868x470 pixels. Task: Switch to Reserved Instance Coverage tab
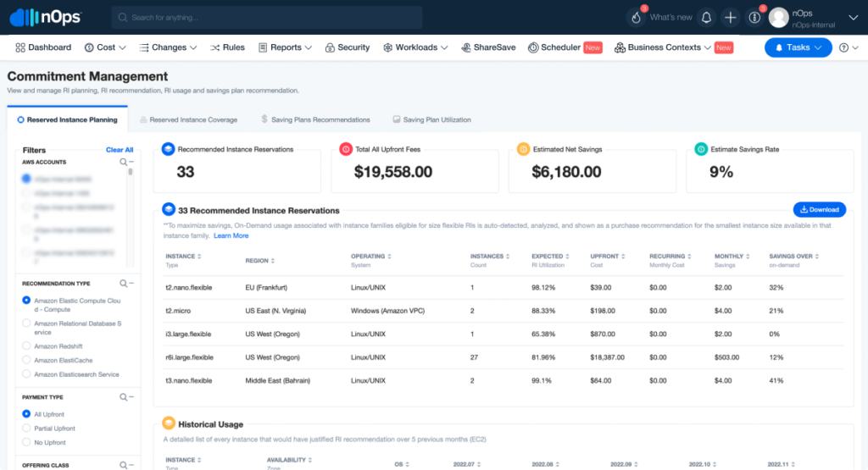click(x=188, y=119)
